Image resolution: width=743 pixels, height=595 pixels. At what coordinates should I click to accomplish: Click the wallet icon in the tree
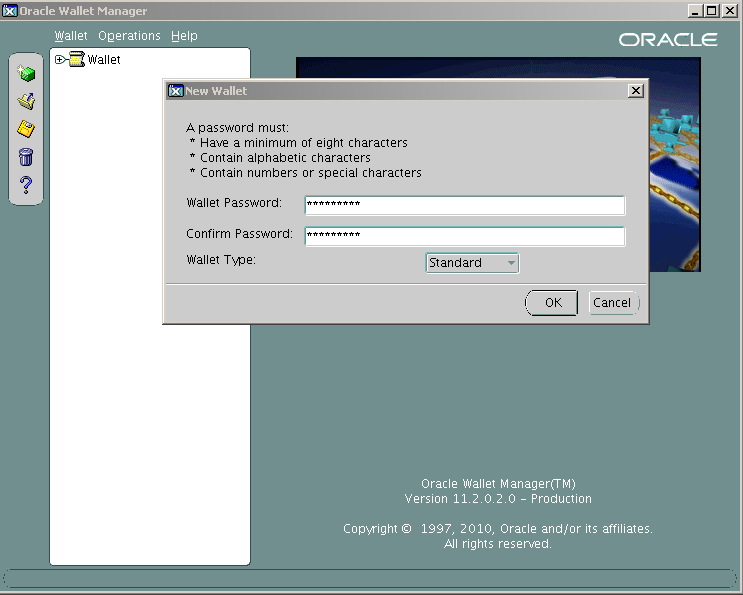pos(77,59)
